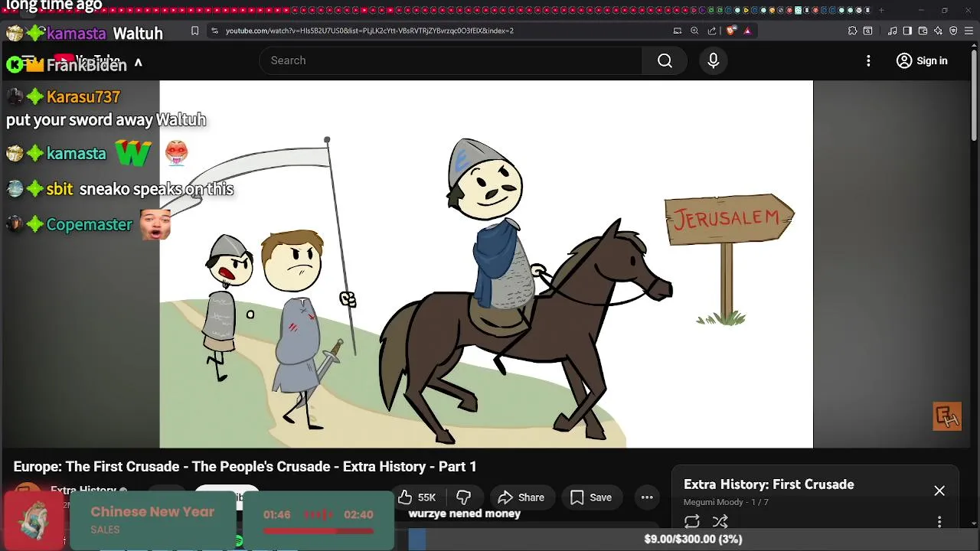Toggle shuffle playlist icon in playlist panel
The height and width of the screenshot is (551, 980).
[x=720, y=522]
